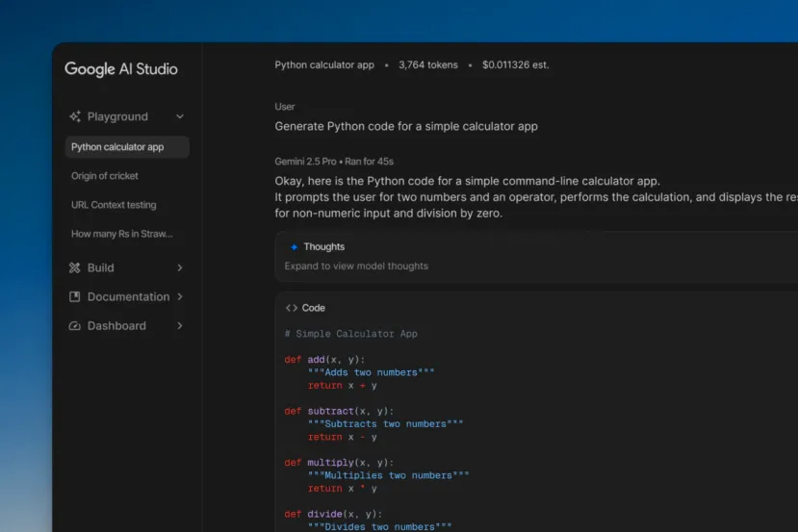Image resolution: width=798 pixels, height=532 pixels.
Task: Select the Python calculator app chat
Action: [127, 147]
